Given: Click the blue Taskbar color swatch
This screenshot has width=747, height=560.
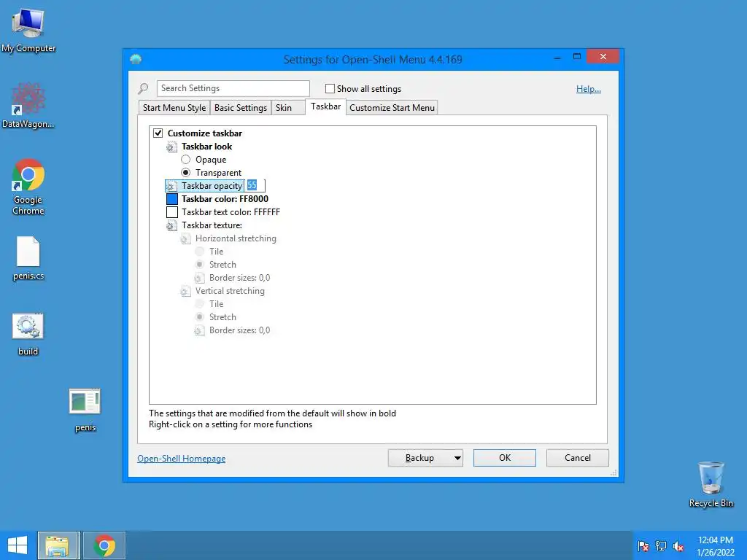Looking at the screenshot, I should [172, 199].
